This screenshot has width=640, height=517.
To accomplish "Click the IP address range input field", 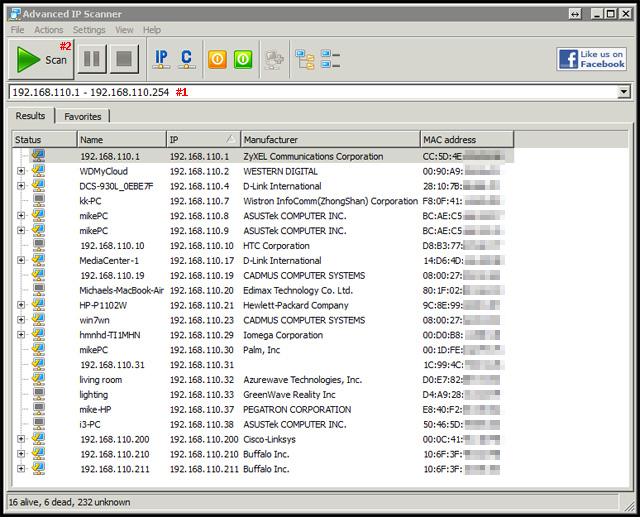I will tap(300, 92).
